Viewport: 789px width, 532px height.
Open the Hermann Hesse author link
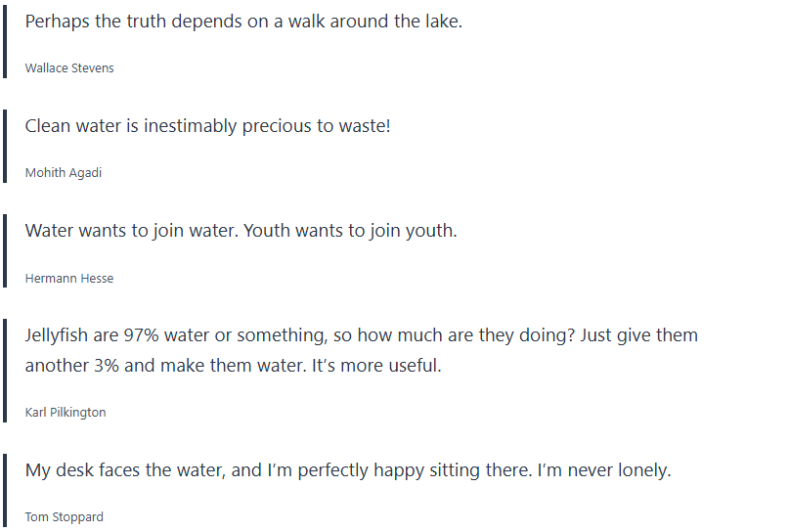pyautogui.click(x=69, y=279)
